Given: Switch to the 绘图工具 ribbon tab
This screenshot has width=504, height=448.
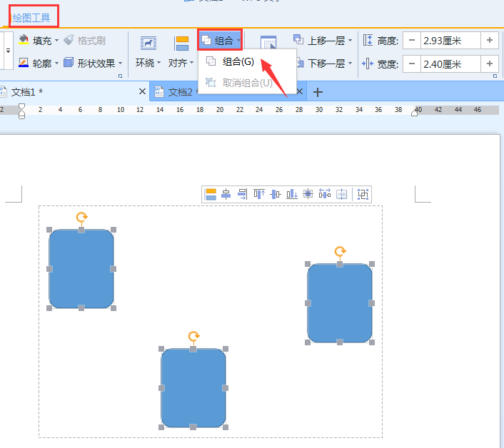Looking at the screenshot, I should click(31, 17).
